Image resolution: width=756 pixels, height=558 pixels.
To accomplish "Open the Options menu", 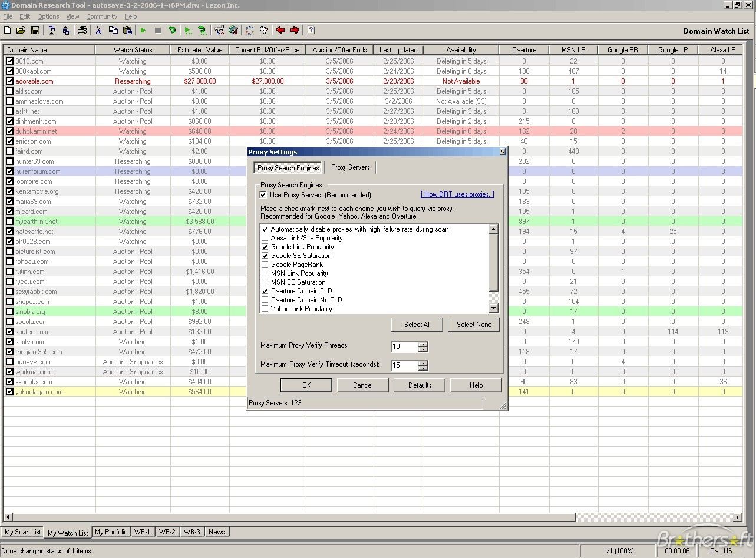I will [48, 16].
